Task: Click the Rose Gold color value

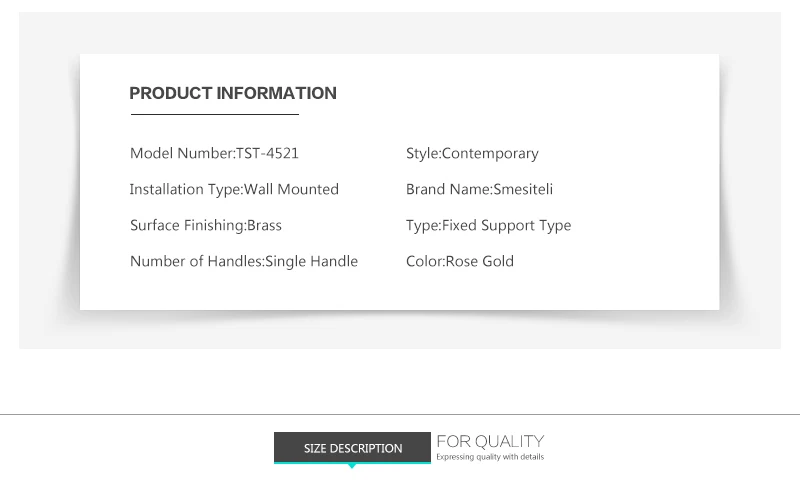Action: [x=480, y=261]
